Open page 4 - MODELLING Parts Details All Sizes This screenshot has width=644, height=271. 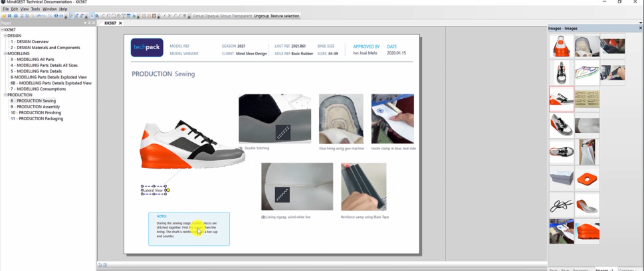pos(44,65)
